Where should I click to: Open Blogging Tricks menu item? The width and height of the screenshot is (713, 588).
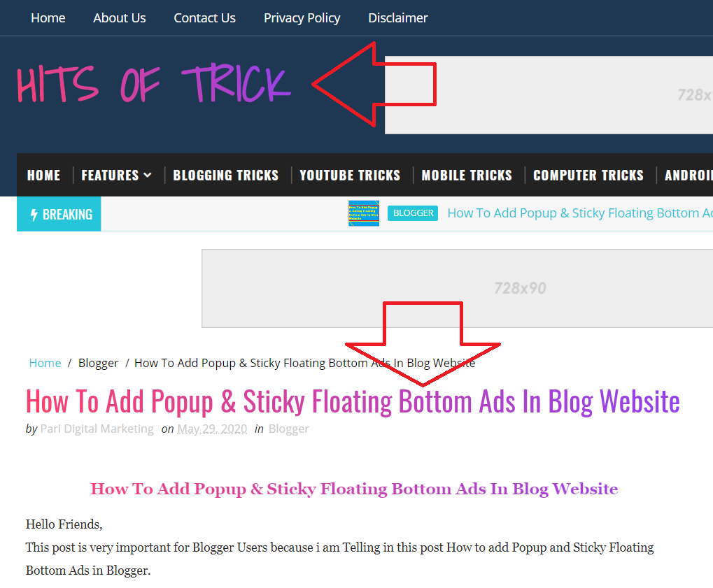click(225, 175)
